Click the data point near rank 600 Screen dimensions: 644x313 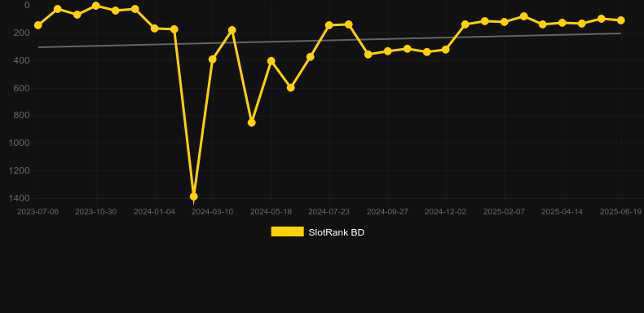[291, 87]
